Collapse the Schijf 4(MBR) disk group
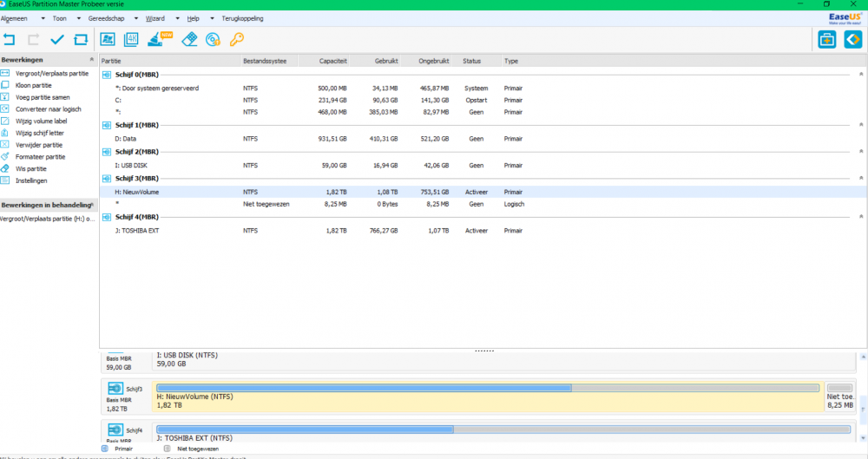 pos(860,217)
